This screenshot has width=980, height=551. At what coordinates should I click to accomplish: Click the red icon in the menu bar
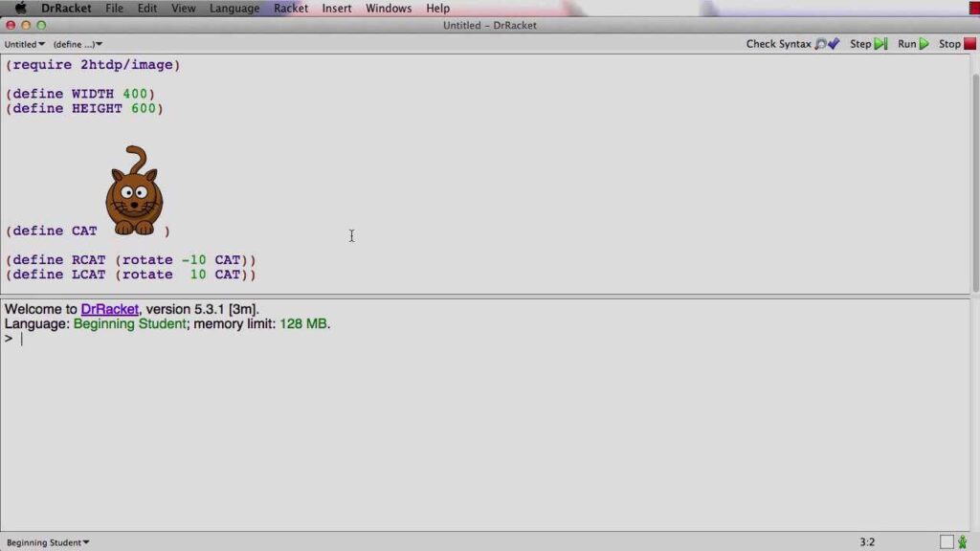coord(973,8)
